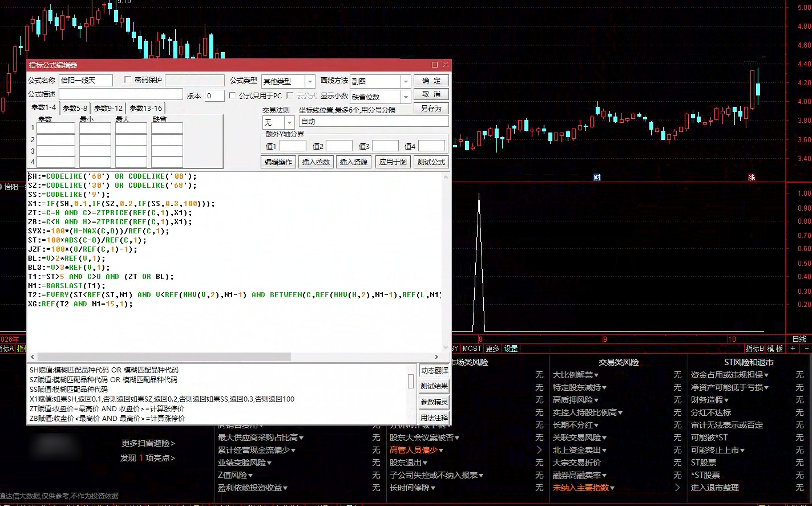Toggle the 云公式 checkbox

pos(290,95)
